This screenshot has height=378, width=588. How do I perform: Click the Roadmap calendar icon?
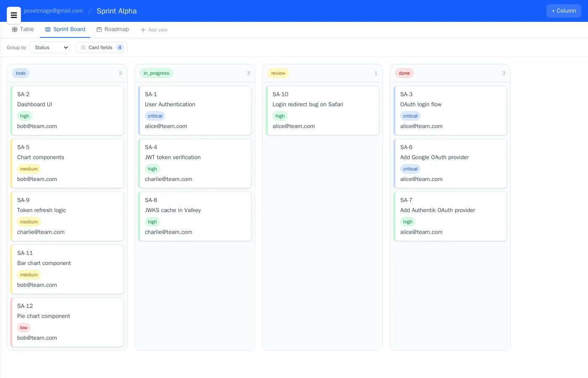pyautogui.click(x=99, y=29)
